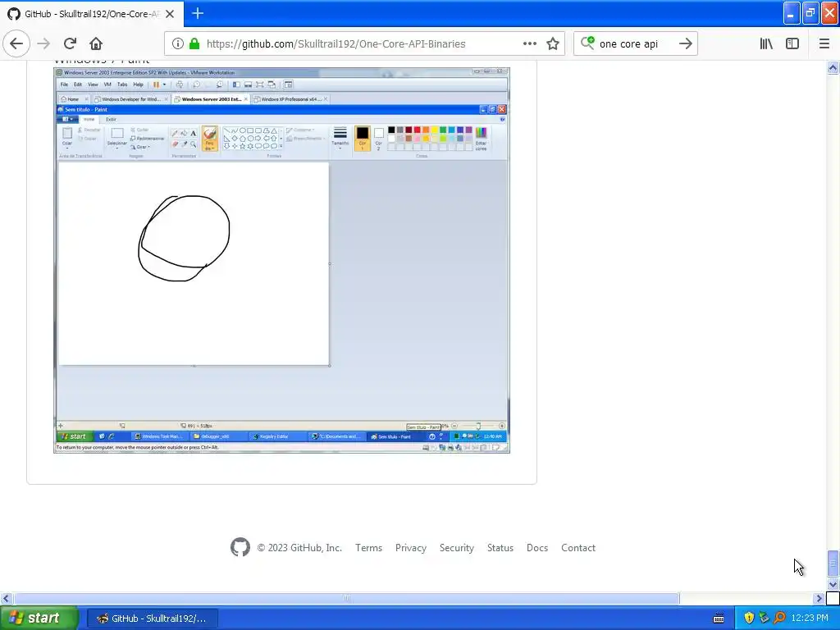Open the yellow security shield tray icon

[x=749, y=619]
